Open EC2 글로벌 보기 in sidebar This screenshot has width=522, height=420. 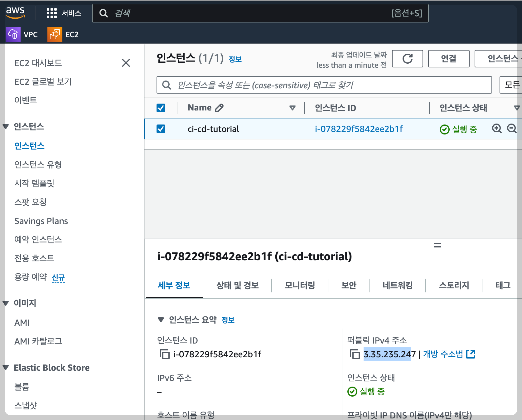[43, 82]
